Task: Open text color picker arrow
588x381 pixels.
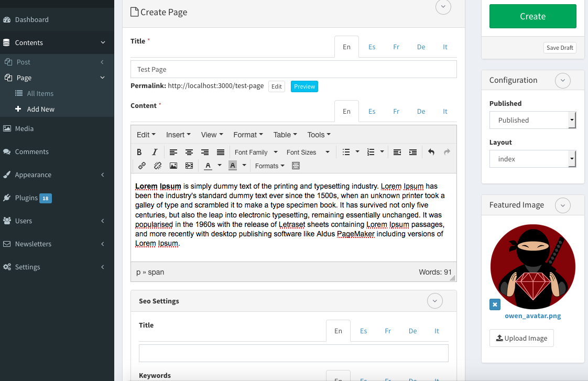Action: click(220, 166)
